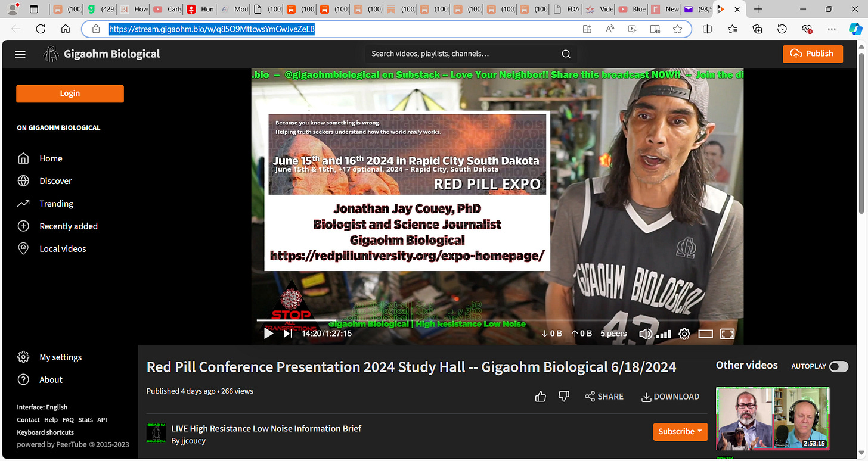This screenshot has height=461, width=868.
Task: Open the video player settings gear
Action: tap(684, 334)
